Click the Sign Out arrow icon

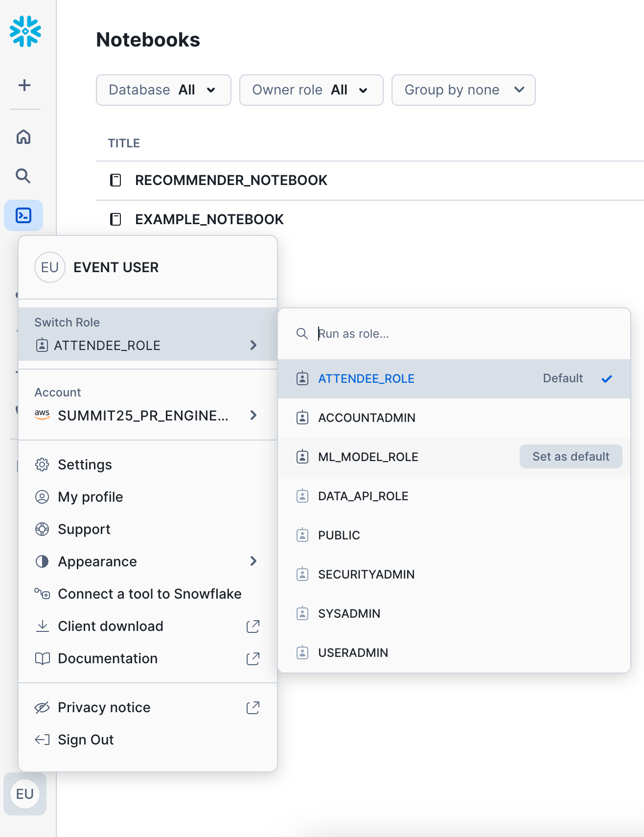(42, 740)
